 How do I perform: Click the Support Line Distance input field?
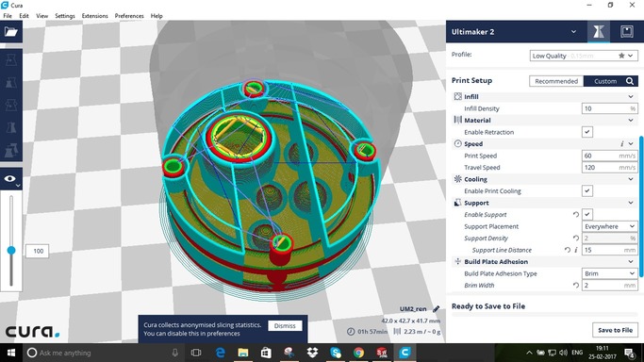pos(609,250)
